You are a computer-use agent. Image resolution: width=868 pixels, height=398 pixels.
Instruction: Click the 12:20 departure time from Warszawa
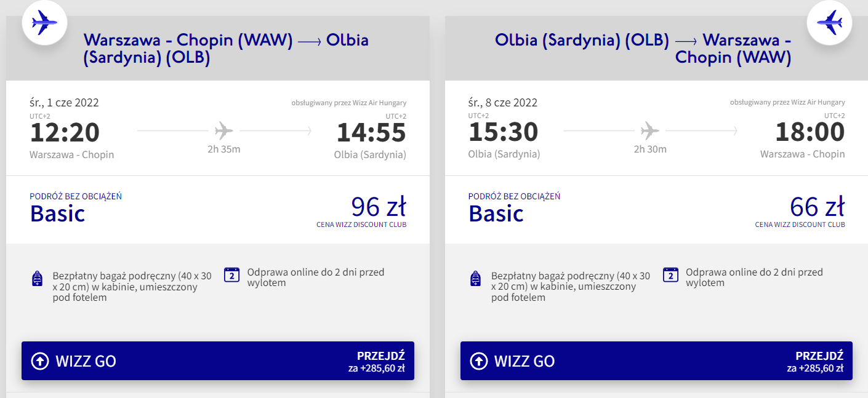[x=65, y=132]
